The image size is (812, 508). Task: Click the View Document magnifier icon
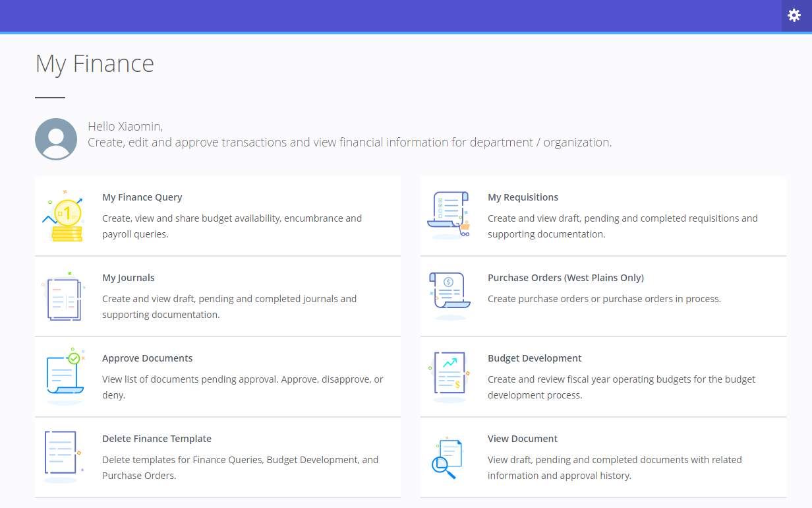[x=448, y=457]
